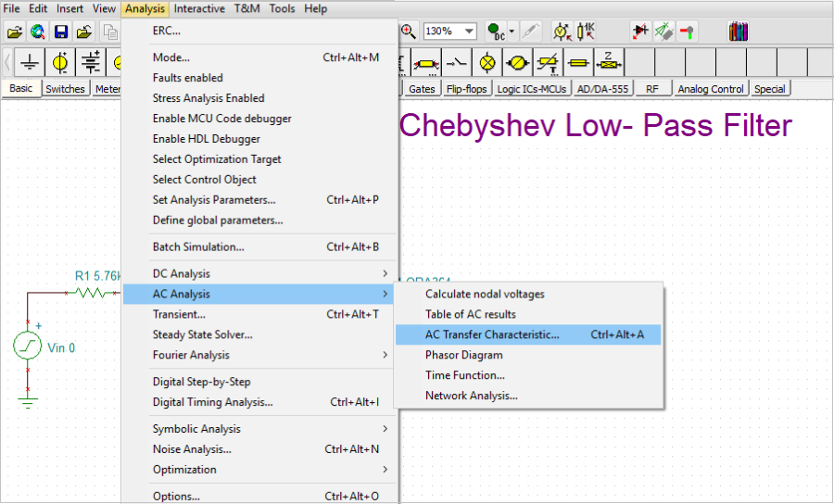Image resolution: width=834 pixels, height=504 pixels.
Task: Click the impedance Z component icon
Action: (x=609, y=62)
